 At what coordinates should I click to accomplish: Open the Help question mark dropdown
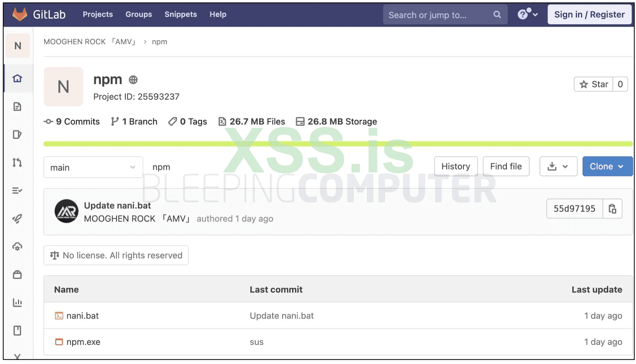click(528, 14)
